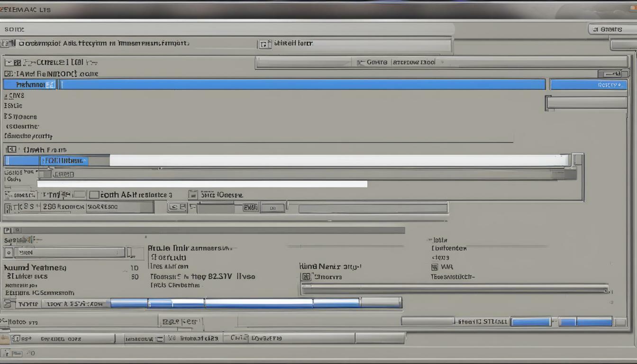Click the floppy disk icon in the bottom status bar
Image resolution: width=637 pixels, height=364 pixels.
[x=17, y=353]
